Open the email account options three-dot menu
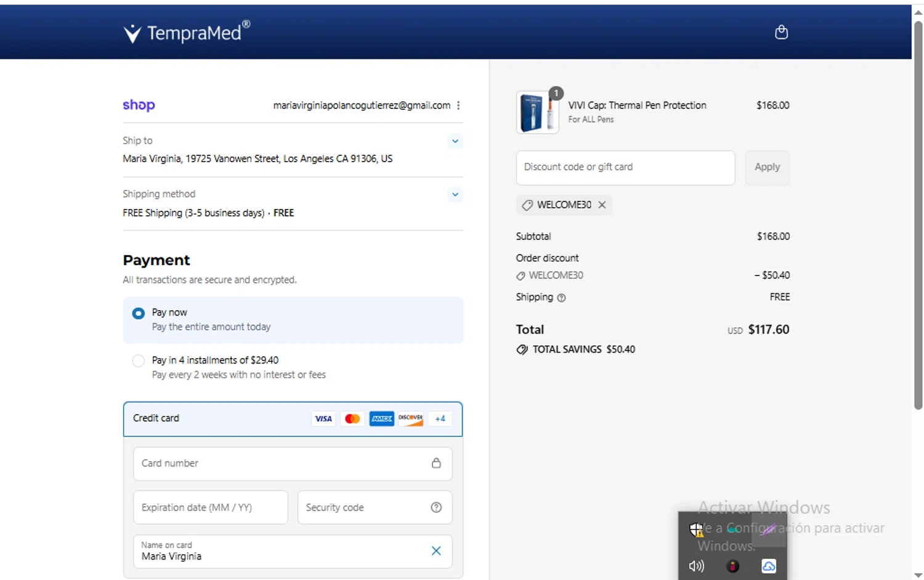Viewport: 924px width, 580px height. coord(458,105)
